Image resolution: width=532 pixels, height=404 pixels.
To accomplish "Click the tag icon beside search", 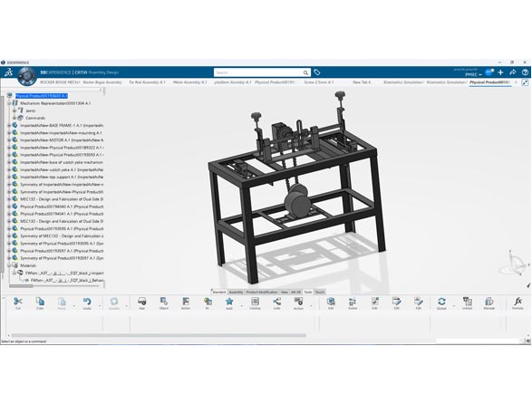I will coord(316,72).
